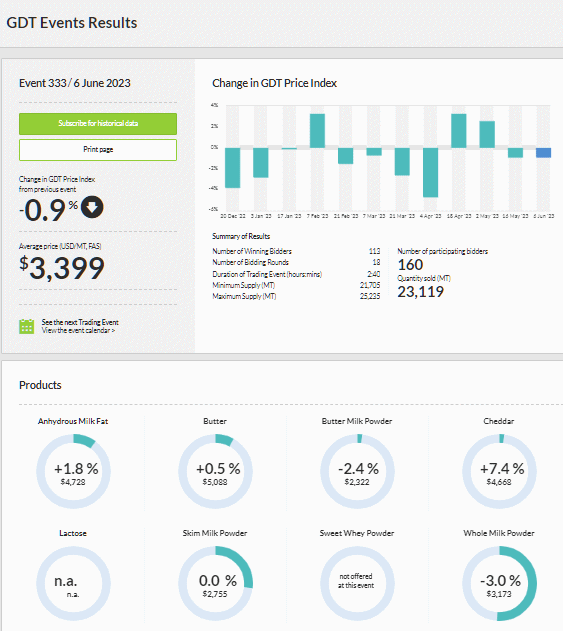Screen dimensions: 563x631
Task: Click the 'Number of Winning Bidders' label
Action: (252, 251)
